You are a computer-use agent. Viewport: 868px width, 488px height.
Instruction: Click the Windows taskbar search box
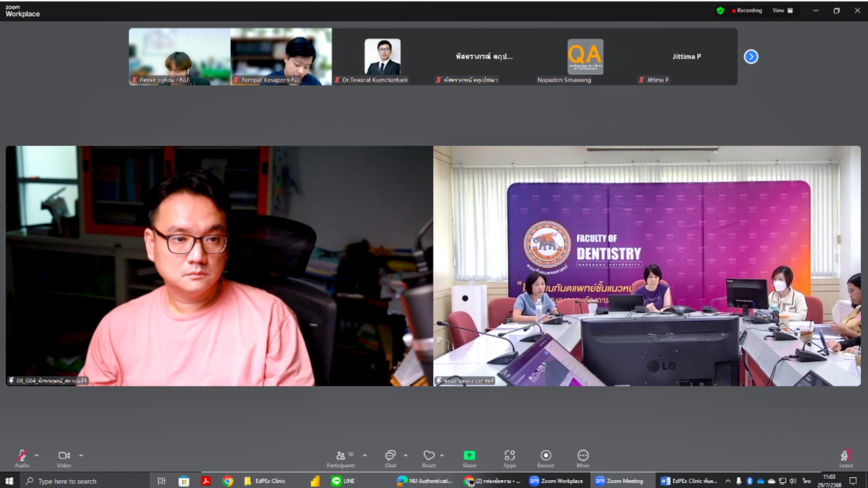pos(87,481)
